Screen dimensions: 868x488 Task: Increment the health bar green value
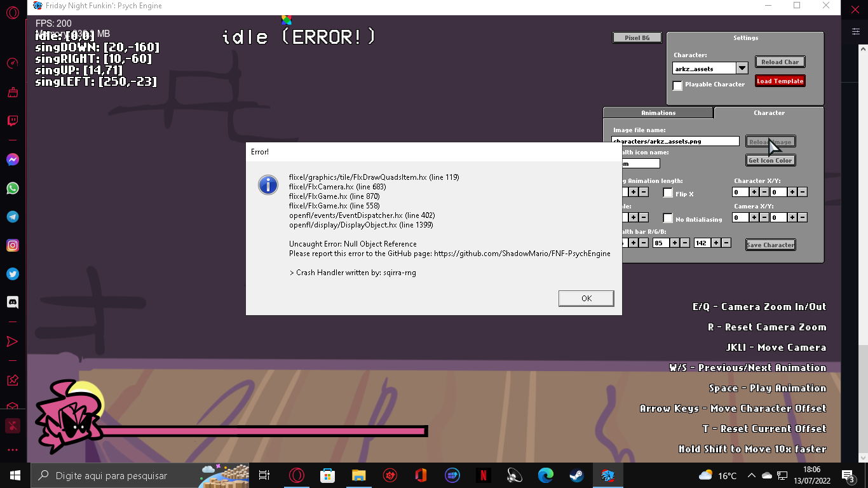(x=675, y=242)
